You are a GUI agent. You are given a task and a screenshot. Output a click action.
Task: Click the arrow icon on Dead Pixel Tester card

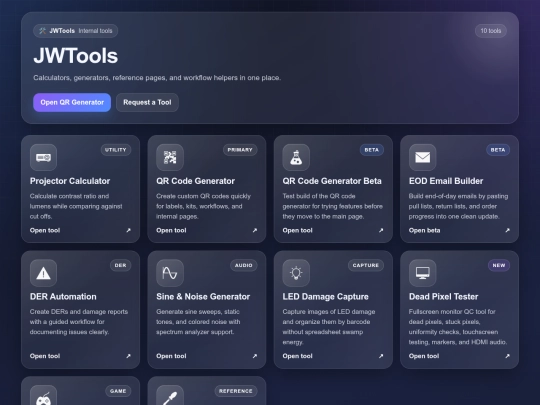tap(507, 356)
